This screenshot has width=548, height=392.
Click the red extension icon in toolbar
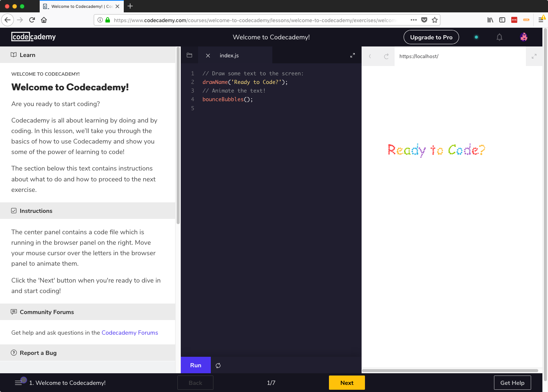click(x=514, y=20)
